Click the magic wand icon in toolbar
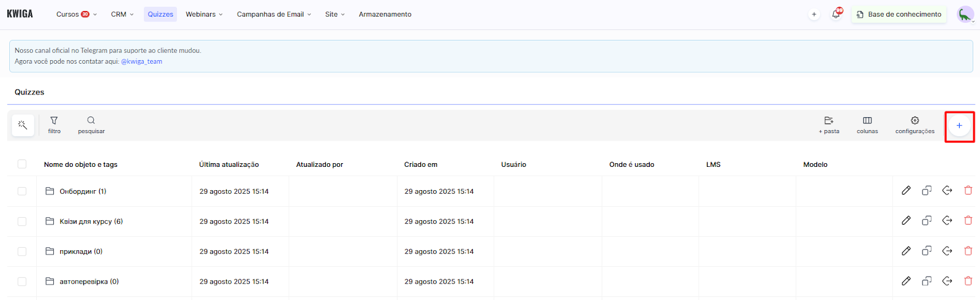980x300 pixels. click(23, 125)
